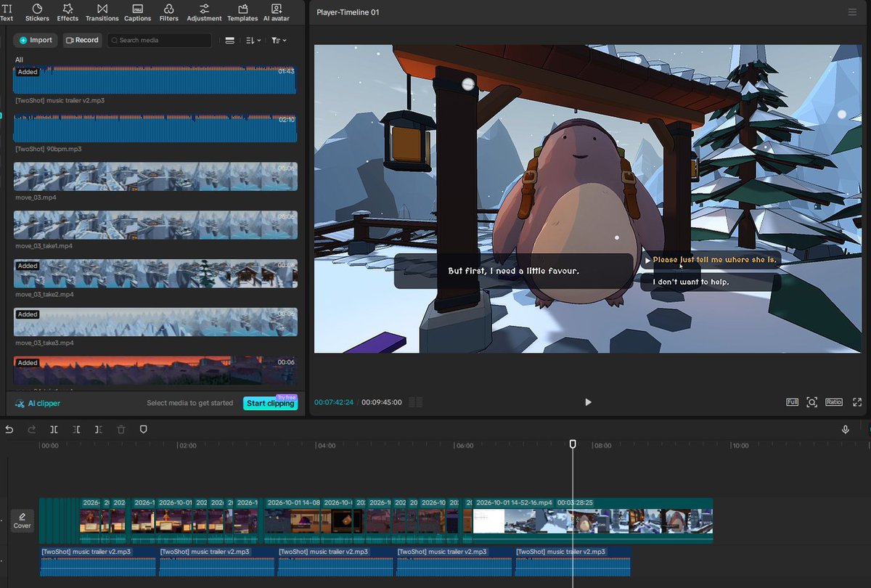
Task: Click the total duration 00:09:45:00
Action: (382, 402)
